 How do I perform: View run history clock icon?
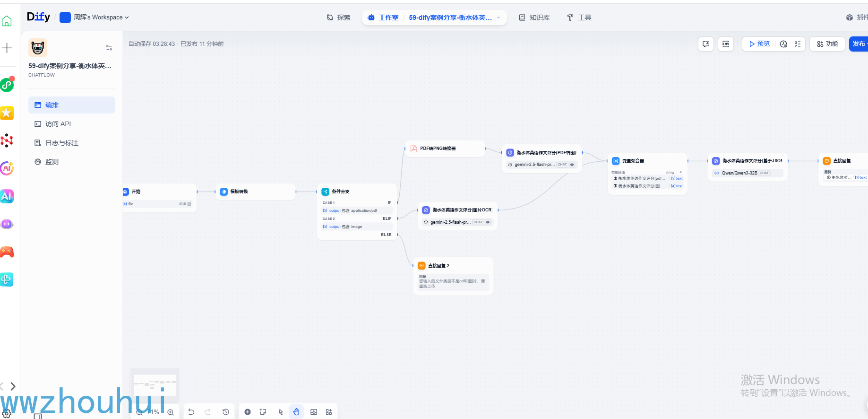click(x=783, y=44)
